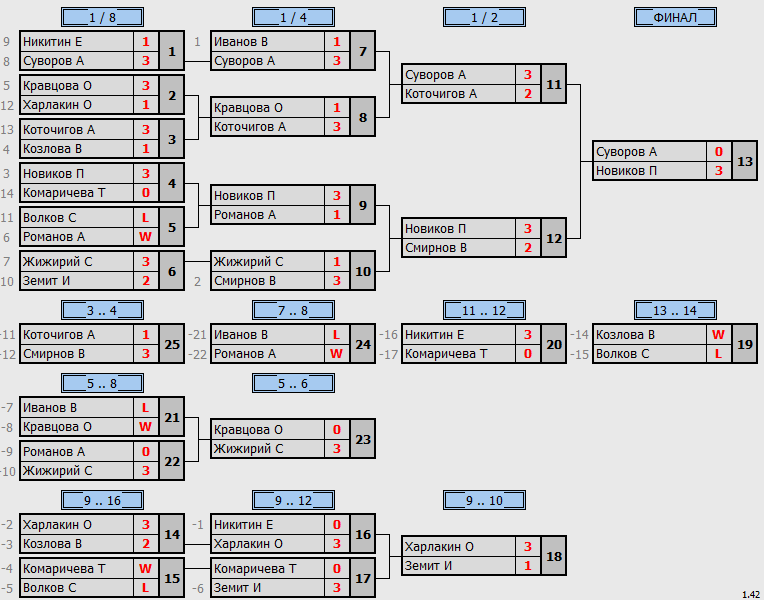Open semifinal match number box 11
The height and width of the screenshot is (600, 764).
click(554, 84)
